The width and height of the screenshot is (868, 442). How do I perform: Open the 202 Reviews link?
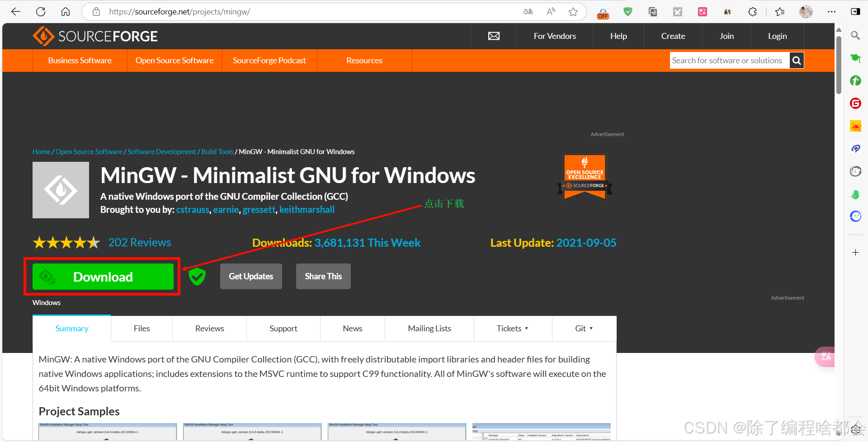click(x=140, y=243)
